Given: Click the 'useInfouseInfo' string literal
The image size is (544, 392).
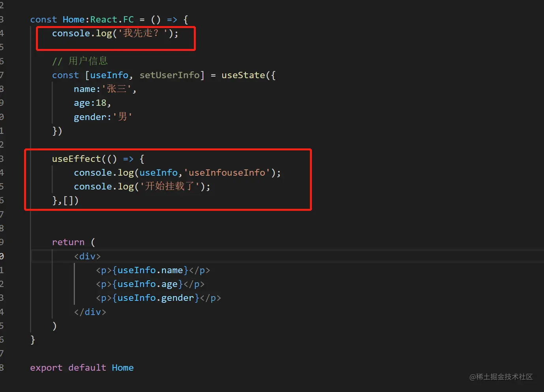Looking at the screenshot, I should point(227,173).
